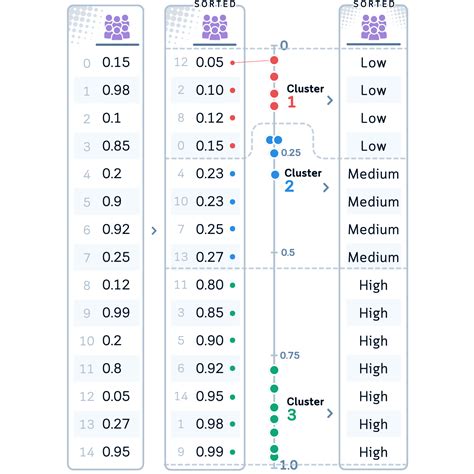Click the people icon in the labels column
474x474 pixels.
tap(374, 27)
